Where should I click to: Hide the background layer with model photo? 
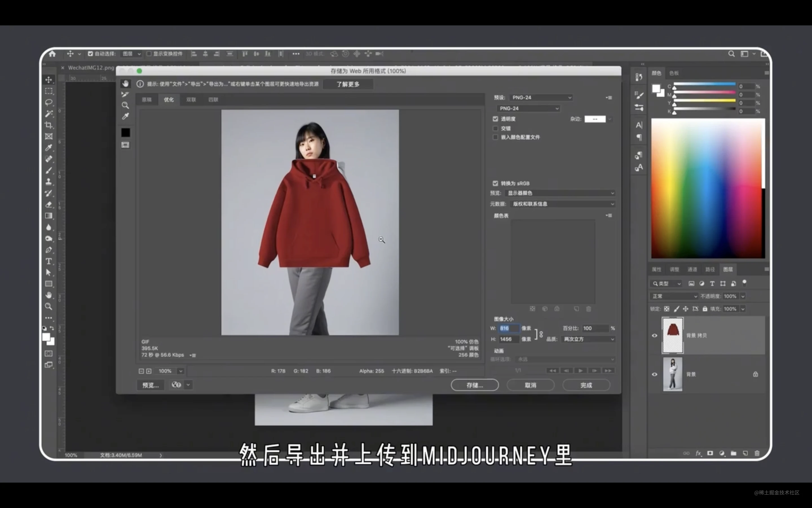[x=655, y=374]
